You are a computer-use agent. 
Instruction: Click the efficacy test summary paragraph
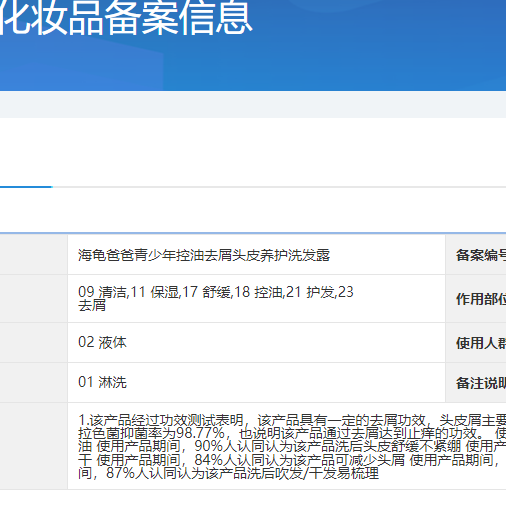pyautogui.click(x=292, y=446)
